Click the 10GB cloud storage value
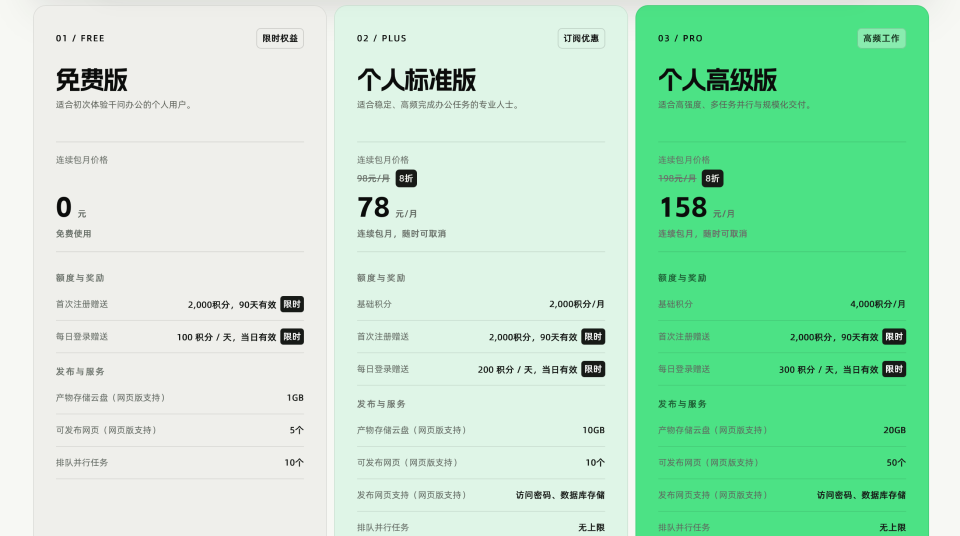Screen dimensions: 960x536 593,430
